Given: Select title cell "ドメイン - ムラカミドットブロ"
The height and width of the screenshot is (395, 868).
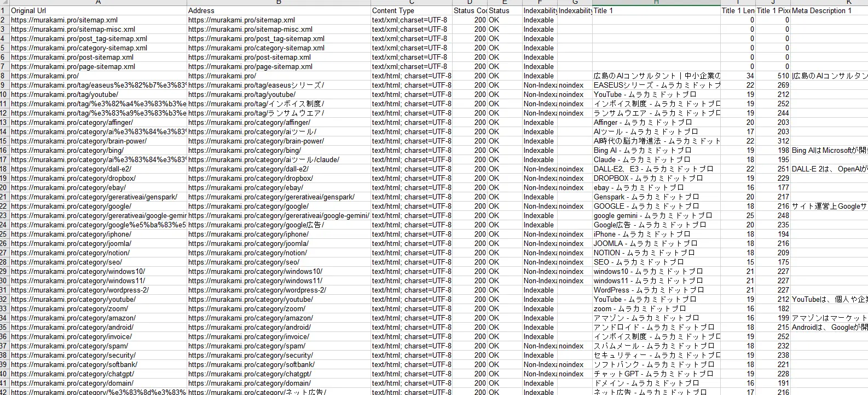Looking at the screenshot, I should tap(656, 383).
